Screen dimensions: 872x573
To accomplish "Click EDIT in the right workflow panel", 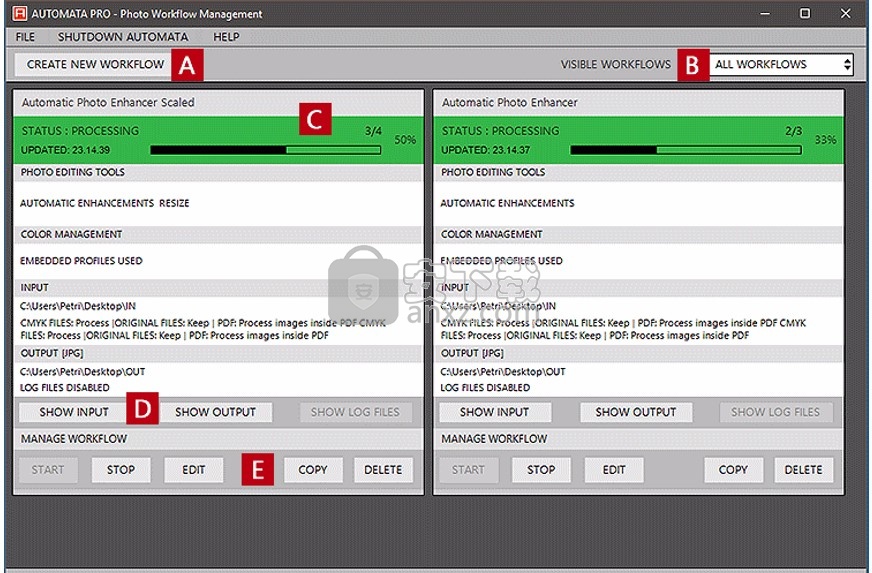I will click(x=614, y=470).
